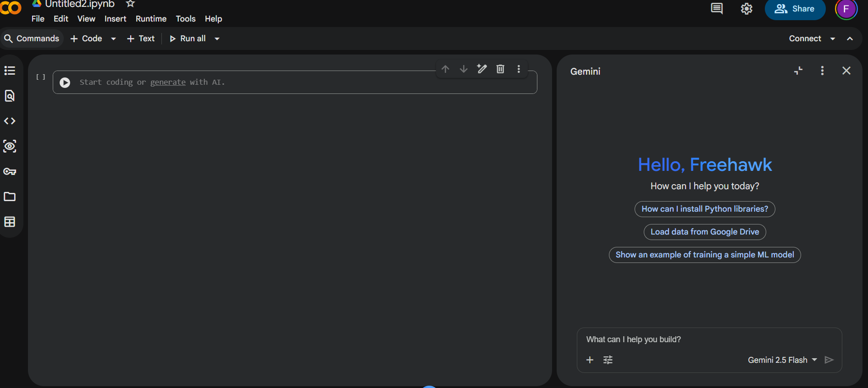The height and width of the screenshot is (388, 868).
Task: Start a new Gemini chat icon
Action: coord(798,71)
